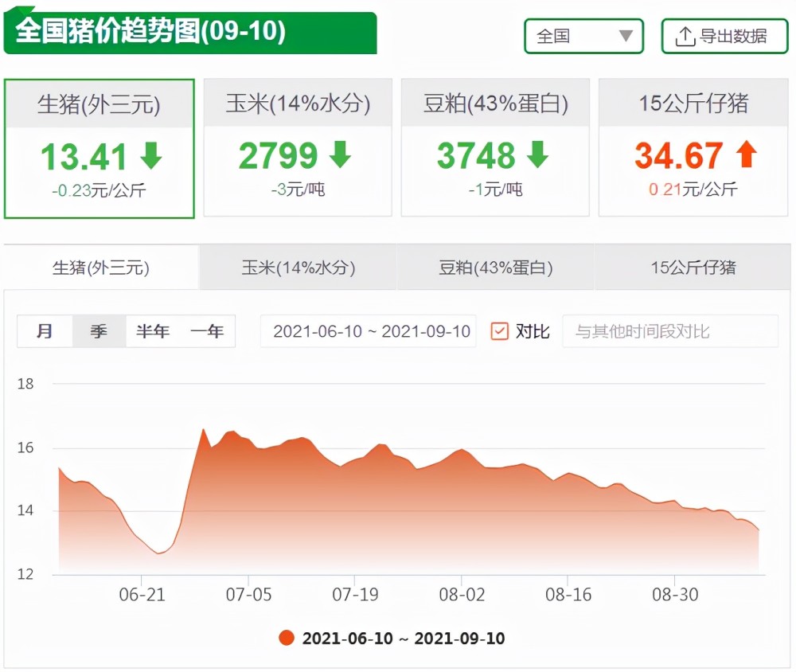The height and width of the screenshot is (672, 796).
Task: Switch to the 玉米(14%水分) chart tab
Action: click(x=298, y=268)
